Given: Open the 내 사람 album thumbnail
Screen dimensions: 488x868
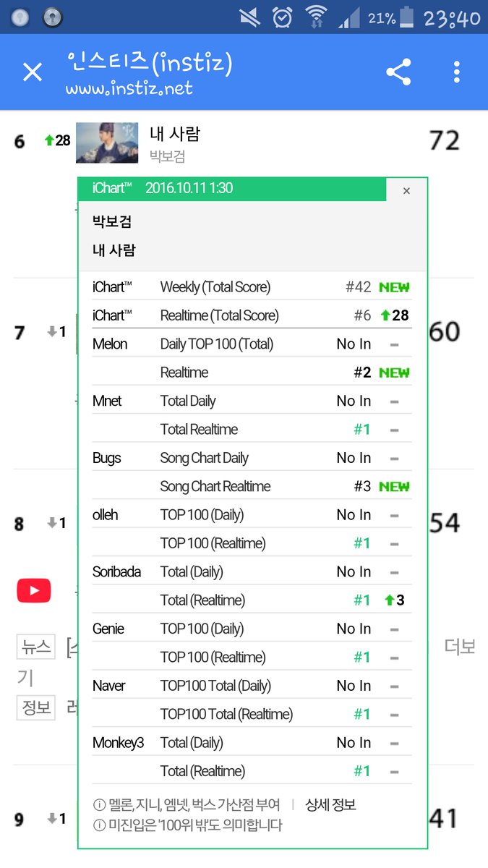Looking at the screenshot, I should [107, 142].
